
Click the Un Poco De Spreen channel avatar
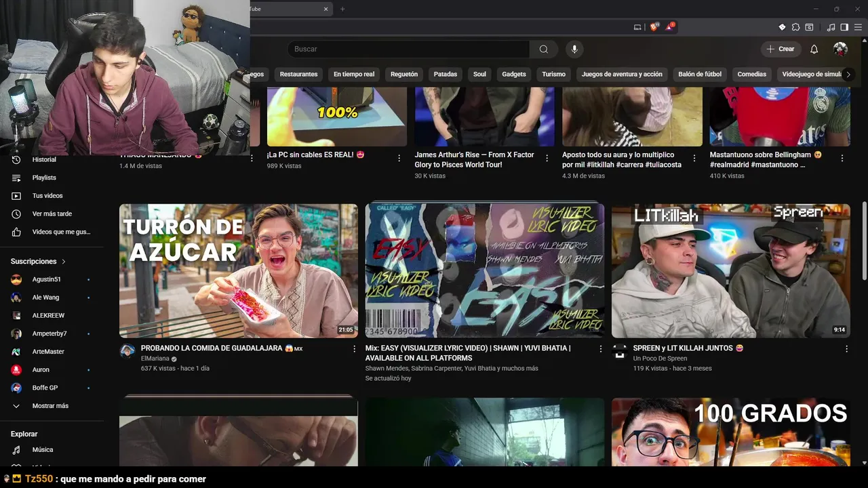(x=620, y=351)
